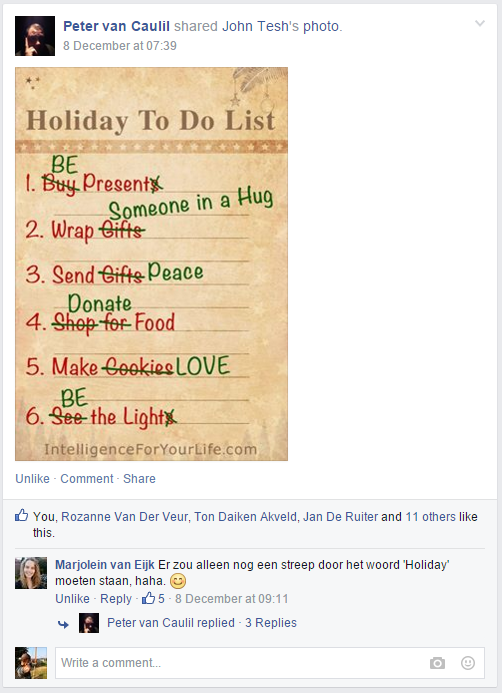Click the thumbs-up icon beside likers list
Viewport: 502px width, 693px height.
pos(22,515)
